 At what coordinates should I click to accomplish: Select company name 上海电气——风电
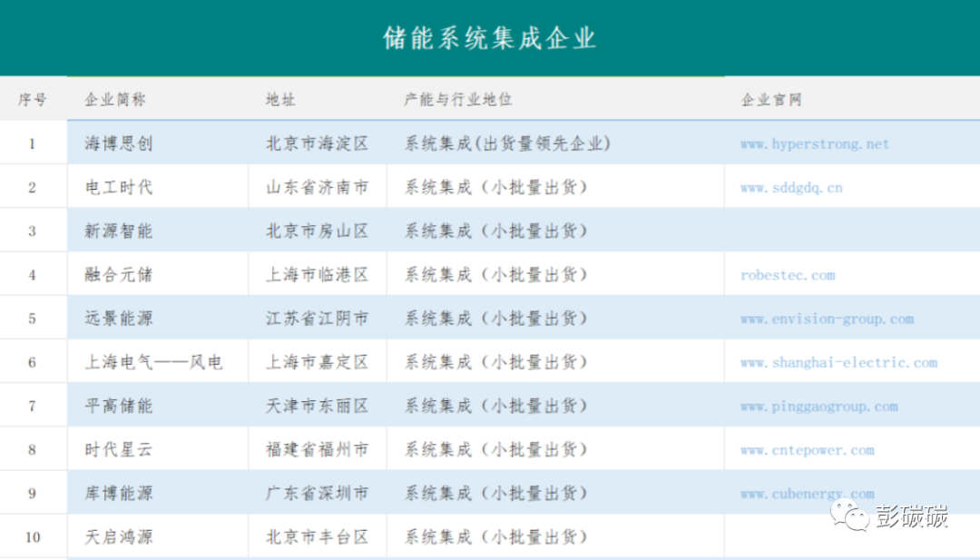pyautogui.click(x=153, y=362)
